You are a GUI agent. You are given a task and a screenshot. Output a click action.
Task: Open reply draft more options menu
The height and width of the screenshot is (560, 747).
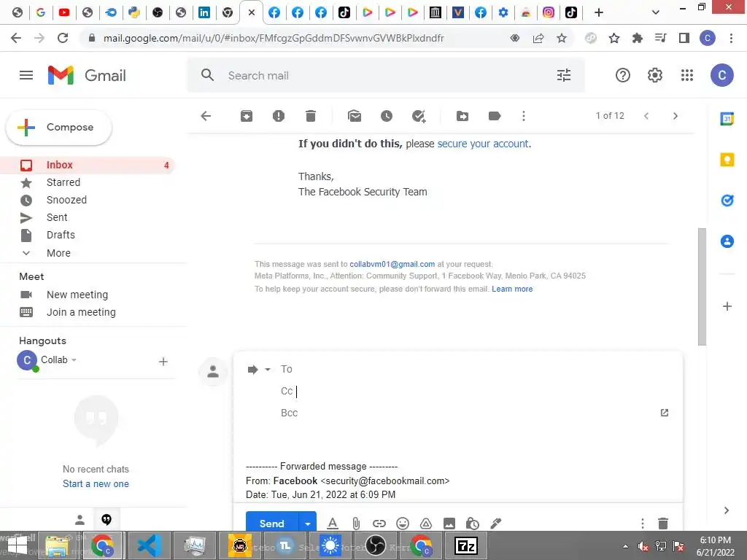642,524
